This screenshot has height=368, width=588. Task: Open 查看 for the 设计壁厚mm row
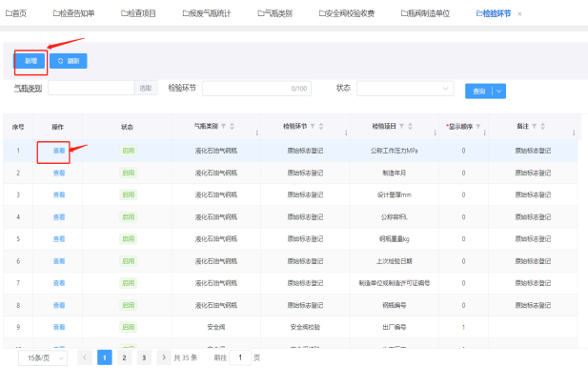pos(59,194)
